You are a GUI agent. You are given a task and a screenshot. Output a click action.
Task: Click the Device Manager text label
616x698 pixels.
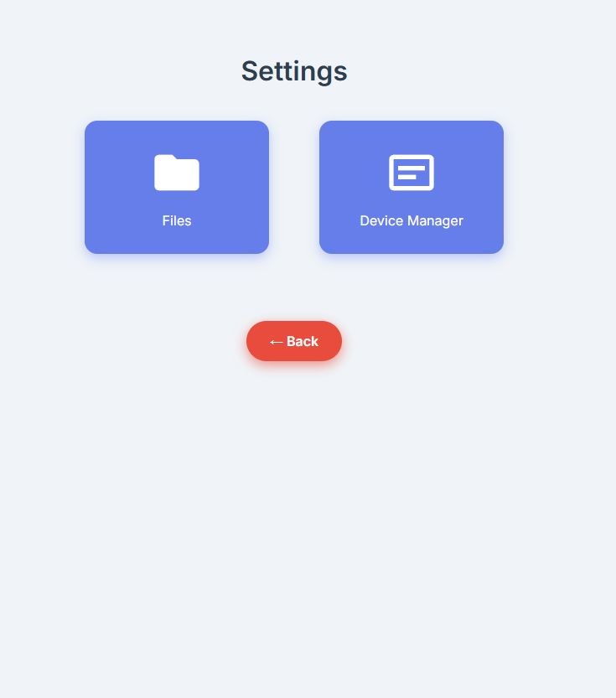tap(412, 221)
